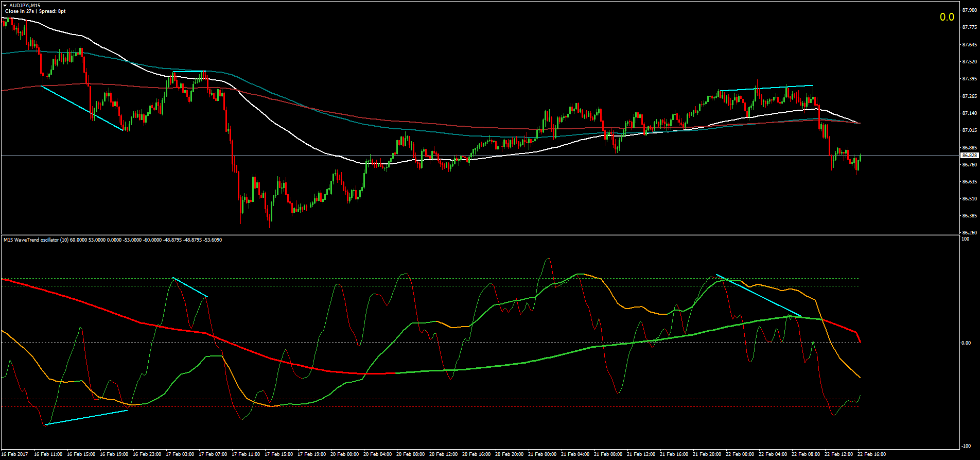Click the '17 Feb 15:00' time label

click(x=278, y=454)
